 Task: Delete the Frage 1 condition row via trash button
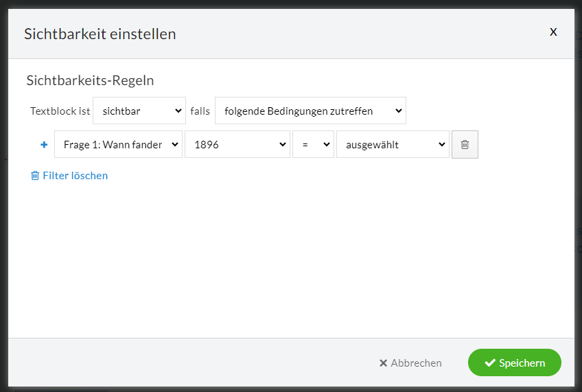465,144
